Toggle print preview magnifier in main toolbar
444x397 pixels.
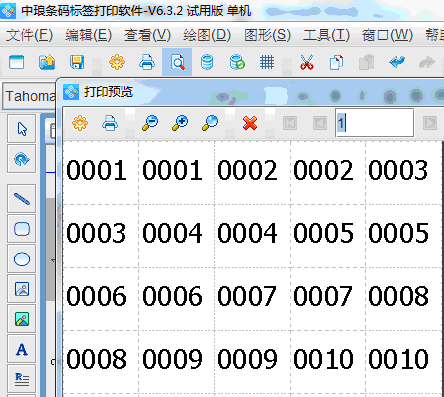[177, 62]
